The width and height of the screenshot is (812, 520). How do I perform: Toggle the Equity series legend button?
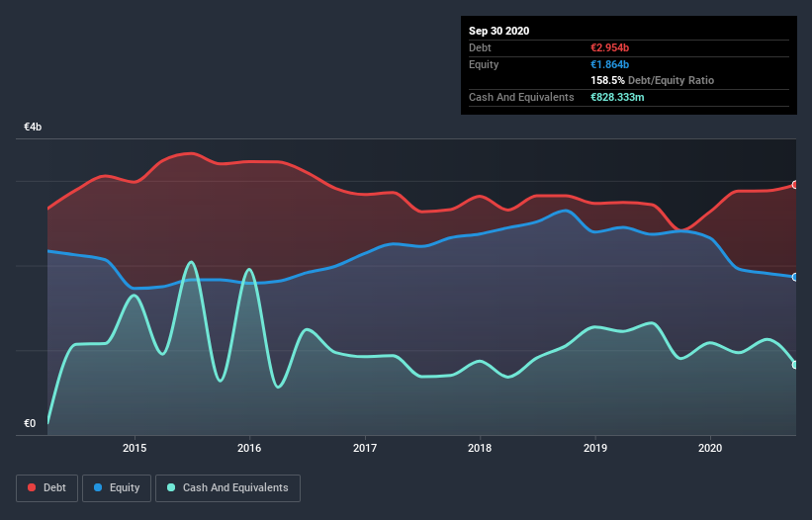(117, 488)
